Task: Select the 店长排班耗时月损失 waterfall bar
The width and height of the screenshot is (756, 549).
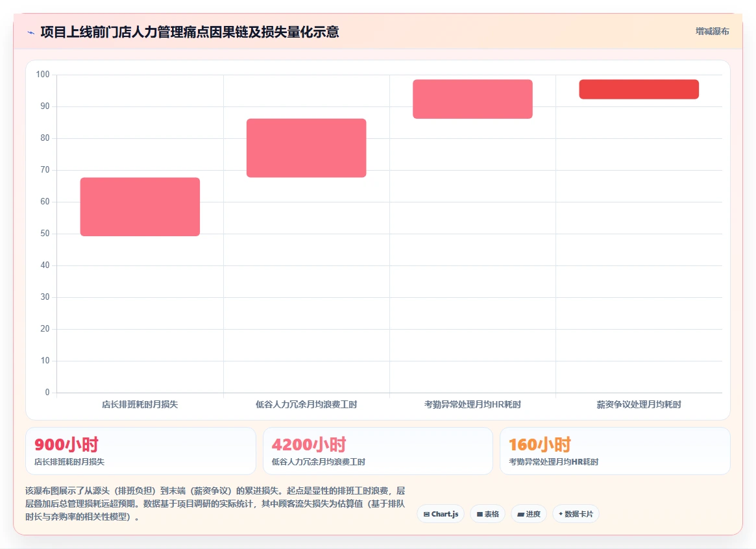Action: click(140, 207)
